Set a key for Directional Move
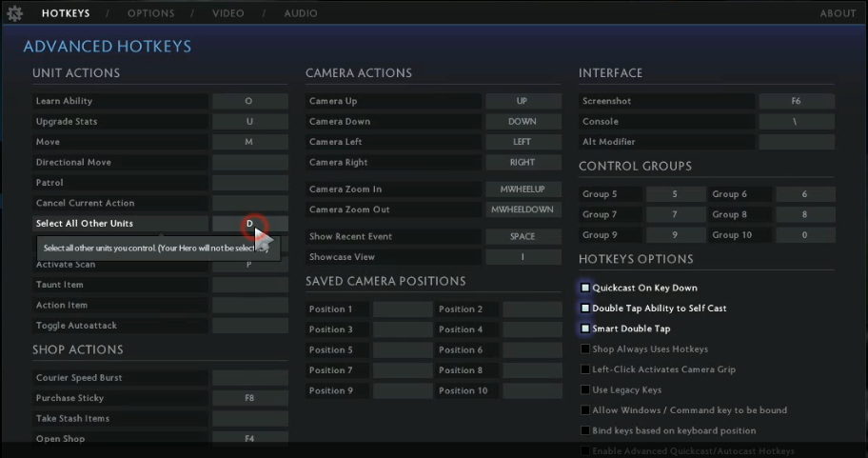The image size is (868, 458). [249, 162]
